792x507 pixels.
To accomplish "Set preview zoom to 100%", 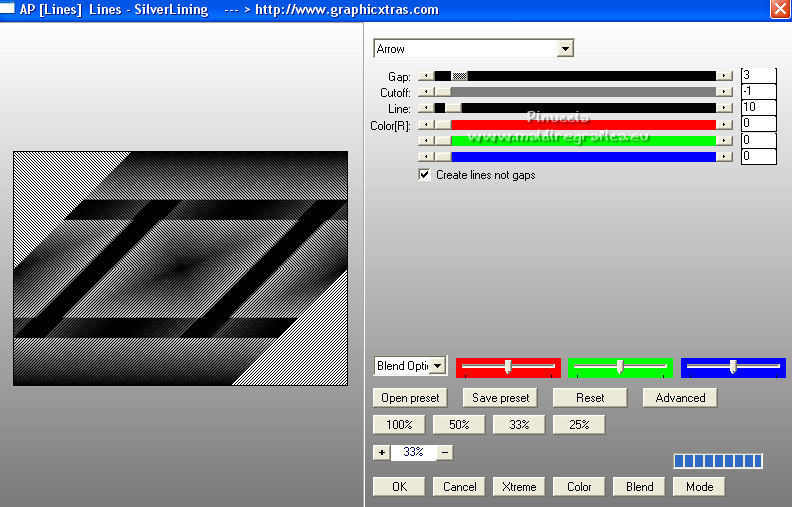I will coord(399,425).
